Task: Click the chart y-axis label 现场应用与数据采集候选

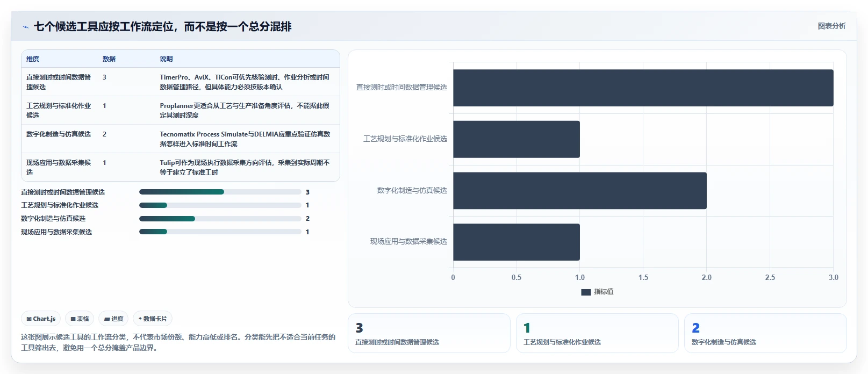Action: (408, 241)
